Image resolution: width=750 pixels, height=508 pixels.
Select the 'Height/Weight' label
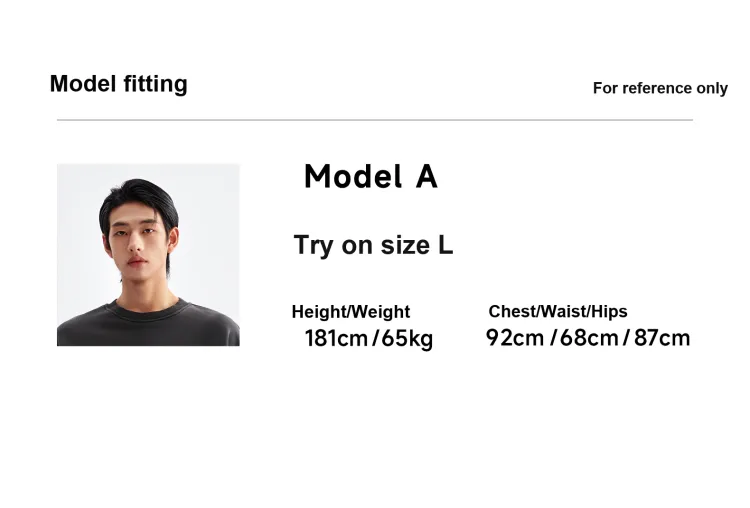tap(351, 312)
